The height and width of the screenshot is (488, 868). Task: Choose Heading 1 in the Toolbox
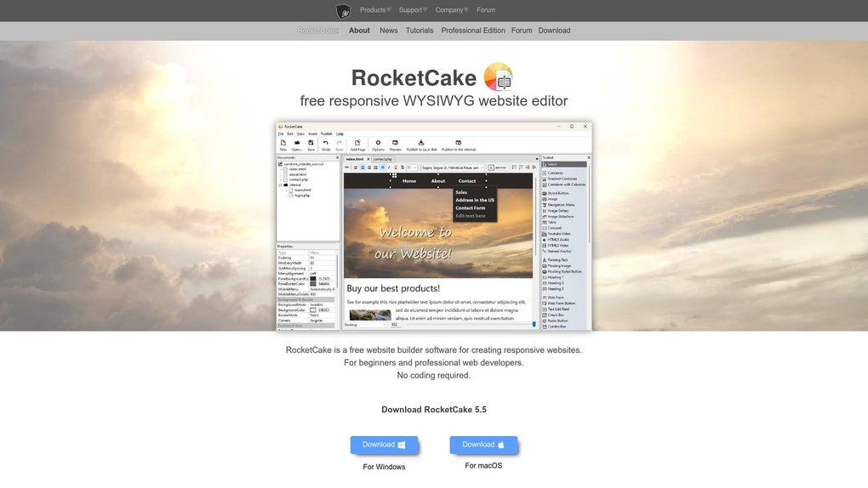[x=554, y=277]
